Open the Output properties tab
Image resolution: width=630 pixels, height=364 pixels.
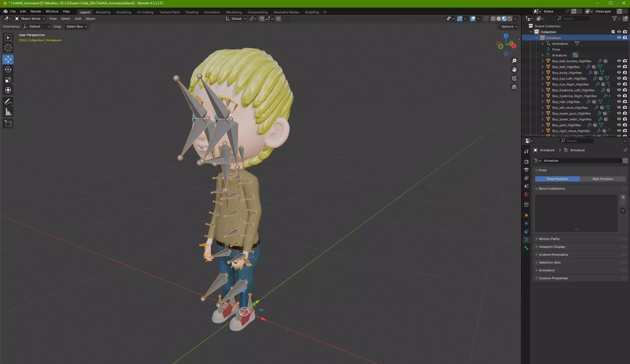pyautogui.click(x=526, y=170)
